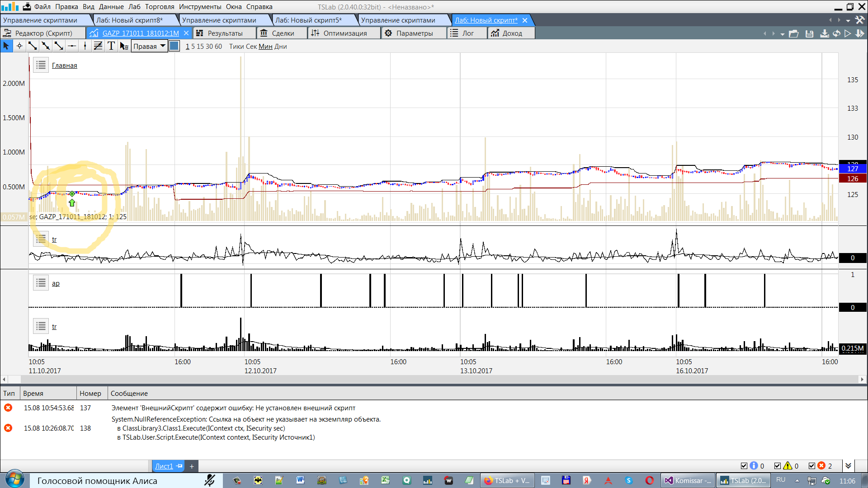
Task: Open the script tabs list dropdown arrow
Action: click(x=848, y=20)
